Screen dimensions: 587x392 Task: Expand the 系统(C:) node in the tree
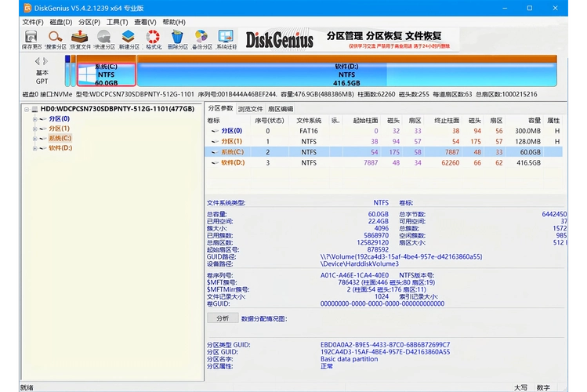coord(34,138)
